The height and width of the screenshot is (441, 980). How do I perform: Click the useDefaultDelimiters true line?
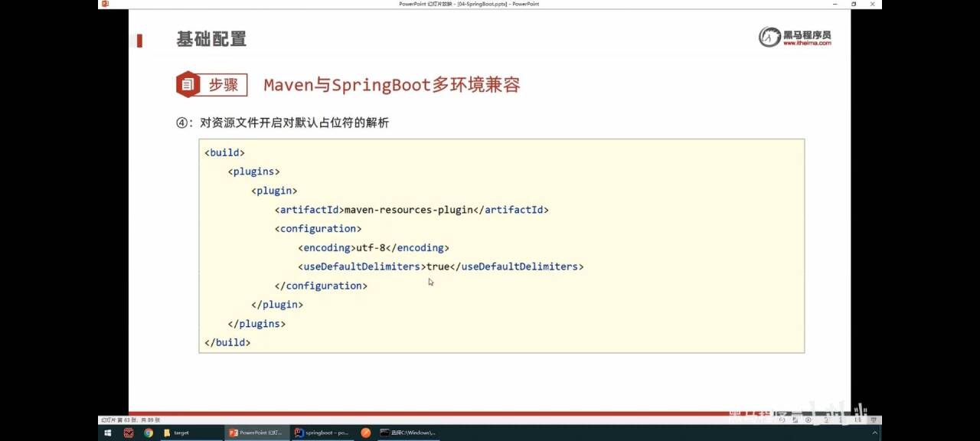440,266
